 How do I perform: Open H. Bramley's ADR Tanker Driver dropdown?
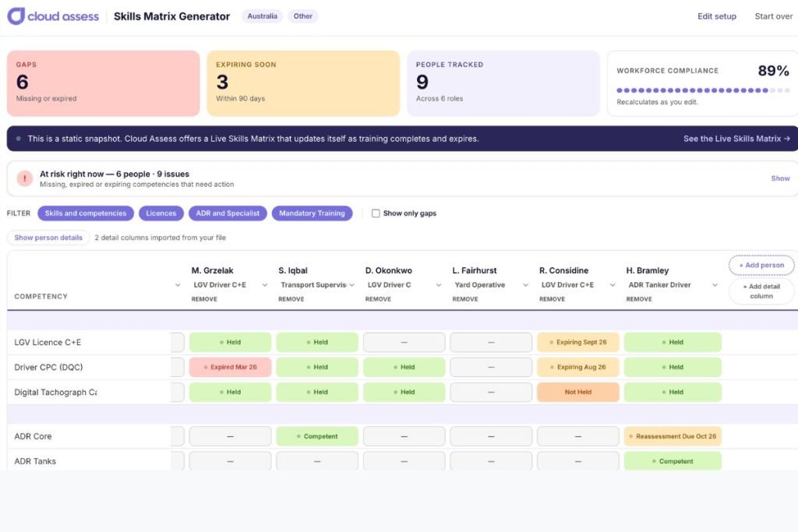pyautogui.click(x=672, y=285)
